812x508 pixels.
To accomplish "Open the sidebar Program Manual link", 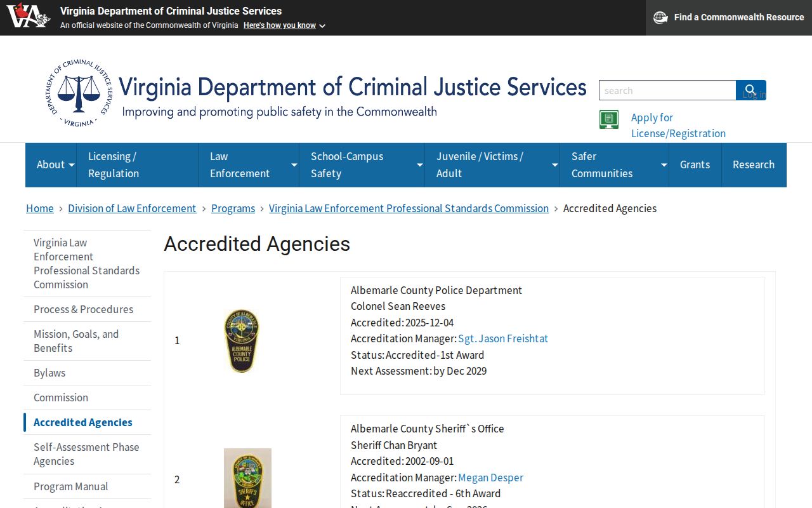I will tap(87, 486).
